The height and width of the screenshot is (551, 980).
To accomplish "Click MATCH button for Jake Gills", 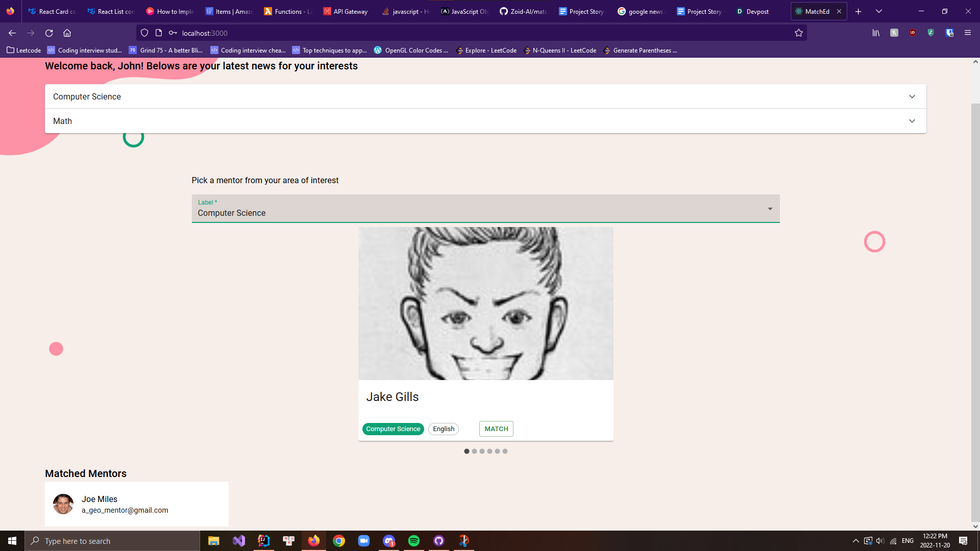I will (496, 429).
